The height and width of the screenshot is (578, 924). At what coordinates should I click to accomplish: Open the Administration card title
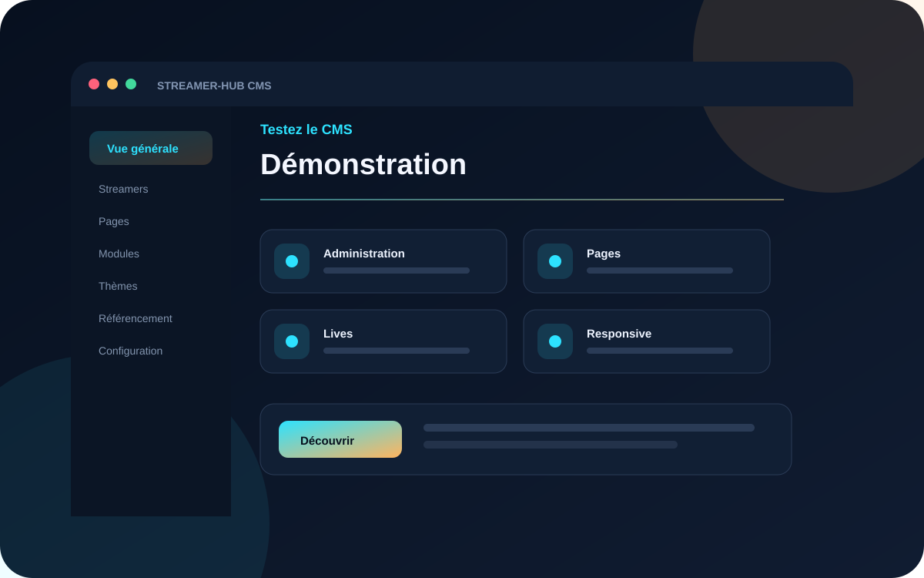(x=364, y=253)
